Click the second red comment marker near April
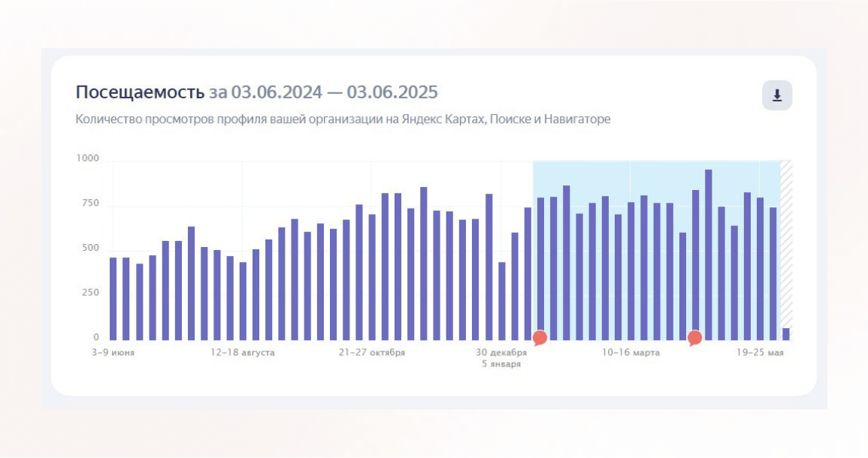The width and height of the screenshot is (868, 458). click(x=694, y=338)
